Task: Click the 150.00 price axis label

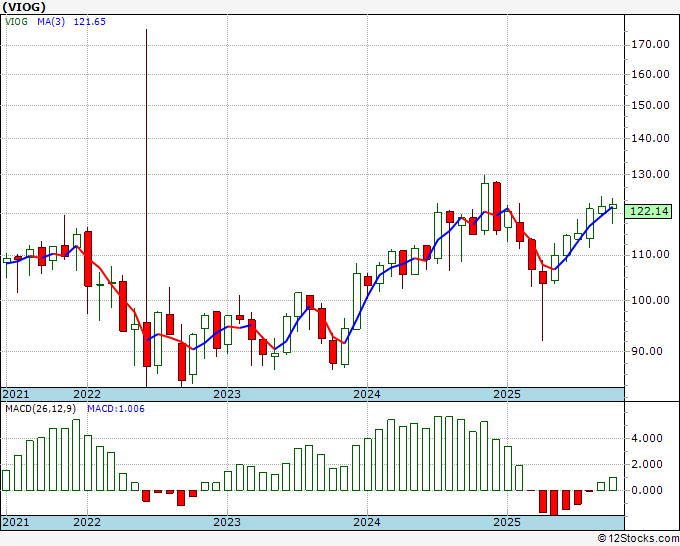Action: 649,105
